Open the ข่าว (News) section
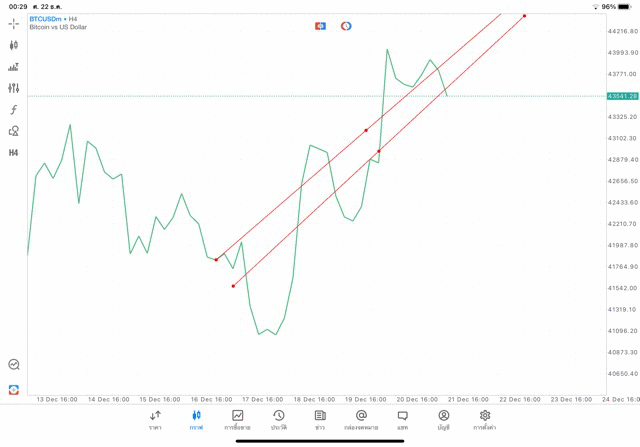640x447 pixels. tap(320, 420)
